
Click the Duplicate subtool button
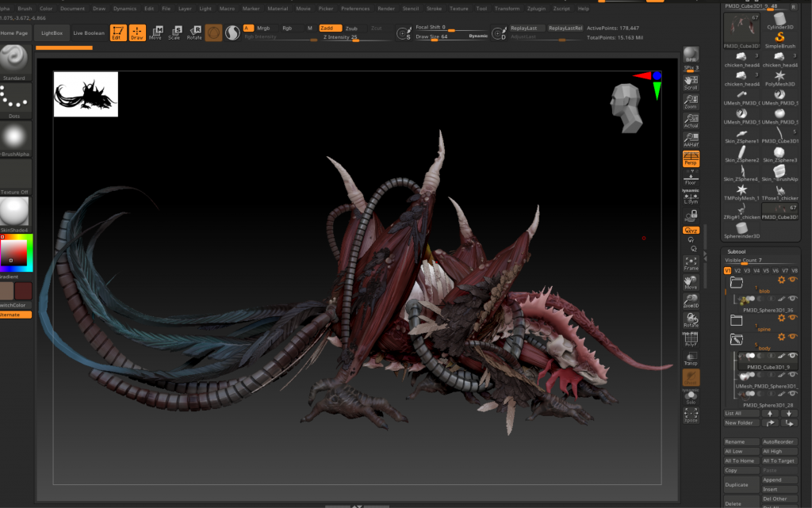pyautogui.click(x=741, y=484)
